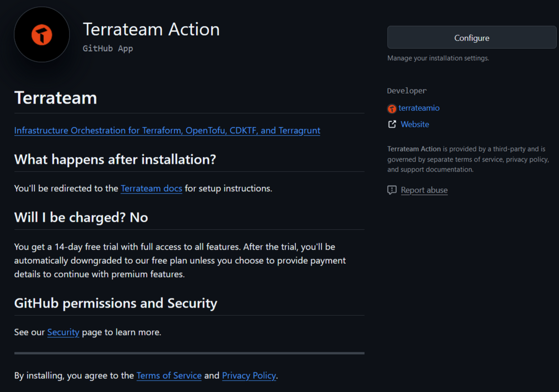Click the 'GitHub permissions and Security' heading

coord(116,303)
